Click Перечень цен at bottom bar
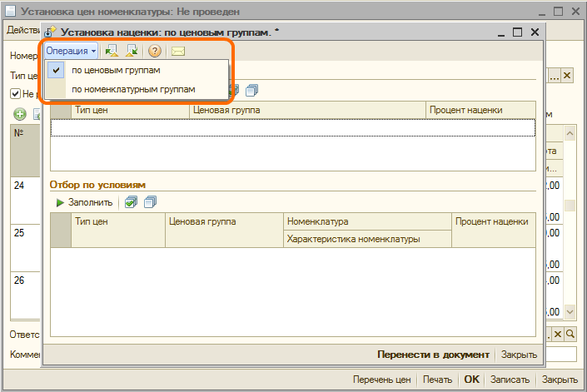Viewport: 587px width, 392px height. click(x=382, y=380)
